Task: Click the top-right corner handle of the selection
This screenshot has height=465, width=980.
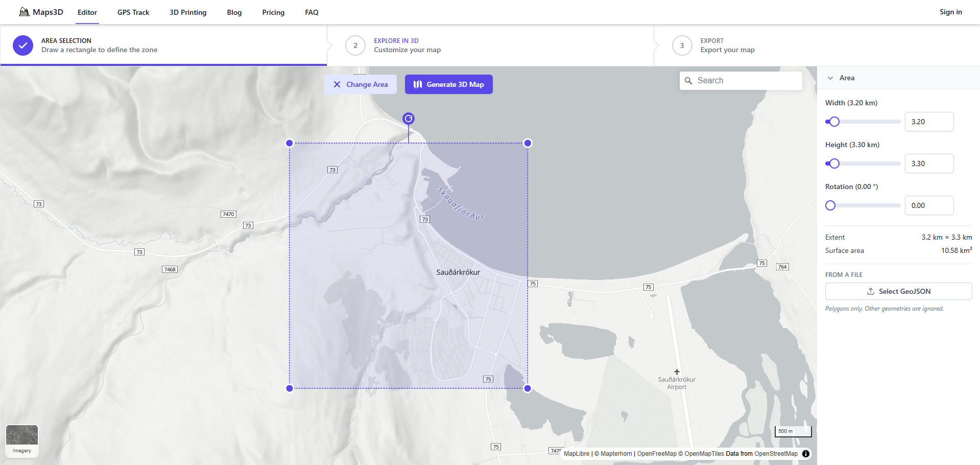Action: click(528, 143)
